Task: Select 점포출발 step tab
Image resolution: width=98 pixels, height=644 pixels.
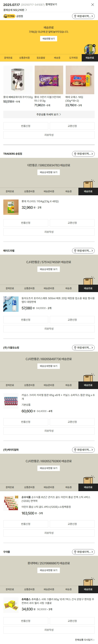Action: [x=41, y=58]
